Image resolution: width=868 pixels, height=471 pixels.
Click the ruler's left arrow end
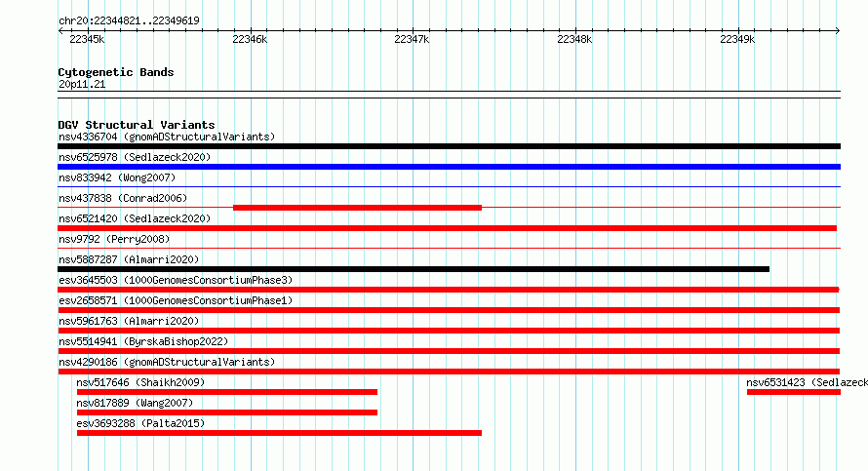click(60, 30)
